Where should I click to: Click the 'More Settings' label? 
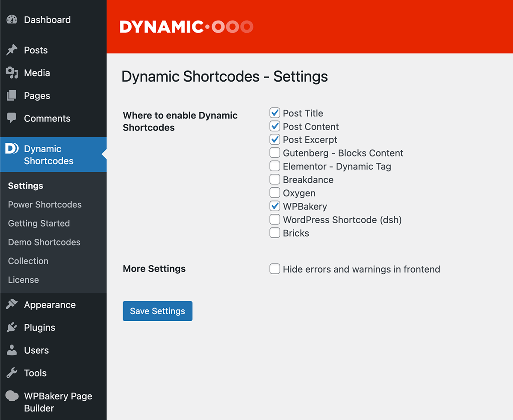(x=154, y=269)
